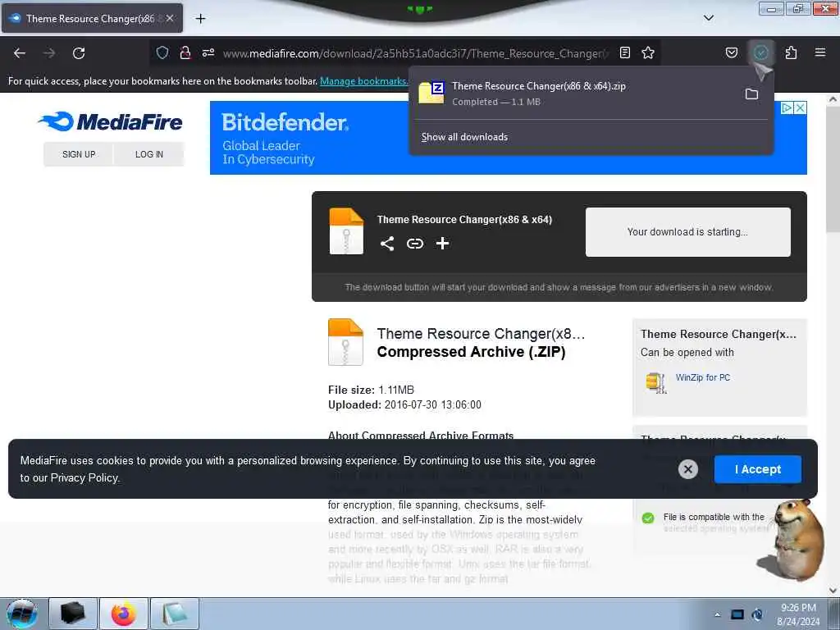
Task: Expand the list all tabs chevron
Action: [x=708, y=18]
